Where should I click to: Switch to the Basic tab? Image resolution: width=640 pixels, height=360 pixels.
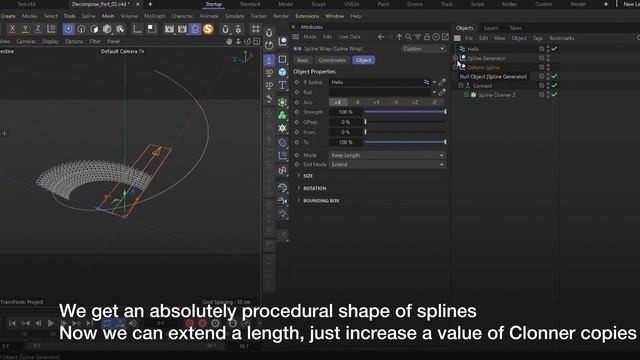[303, 60]
